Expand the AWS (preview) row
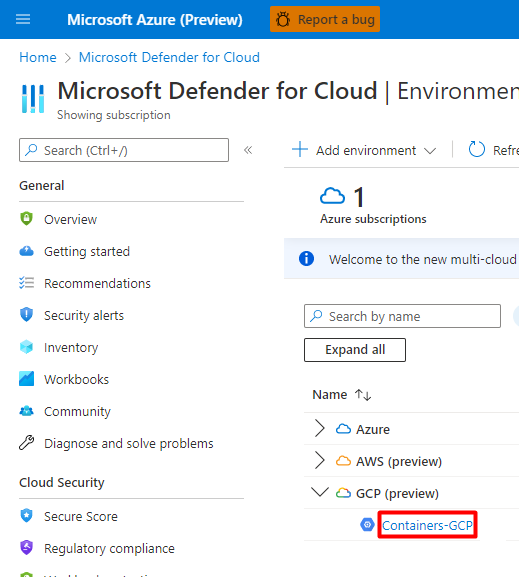Screen dimensions: 519x577 pyautogui.click(x=319, y=461)
